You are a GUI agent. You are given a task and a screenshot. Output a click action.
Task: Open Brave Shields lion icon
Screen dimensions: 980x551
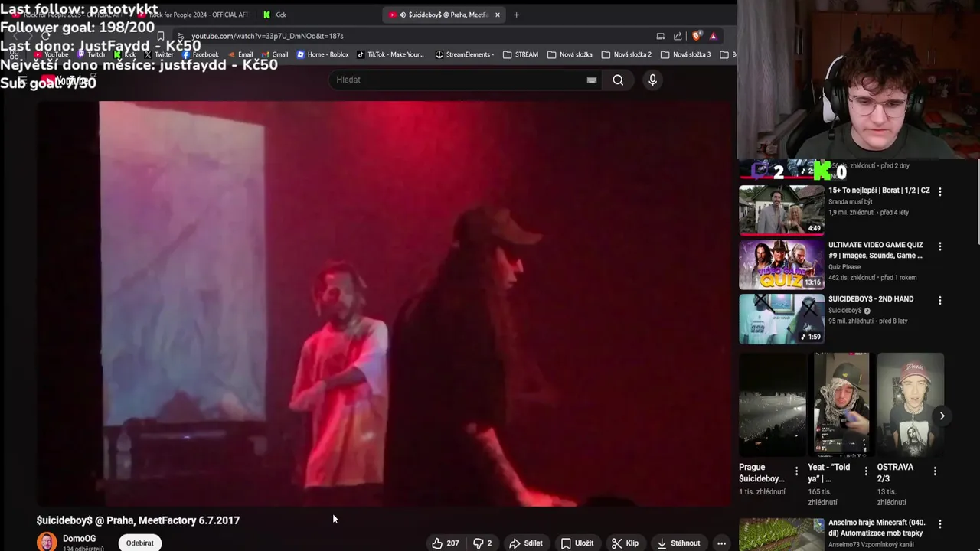tap(697, 36)
